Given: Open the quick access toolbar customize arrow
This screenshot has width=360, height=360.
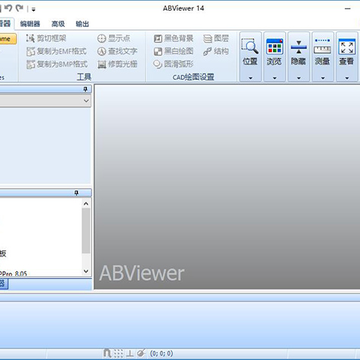Looking at the screenshot, I should pyautogui.click(x=34, y=9).
